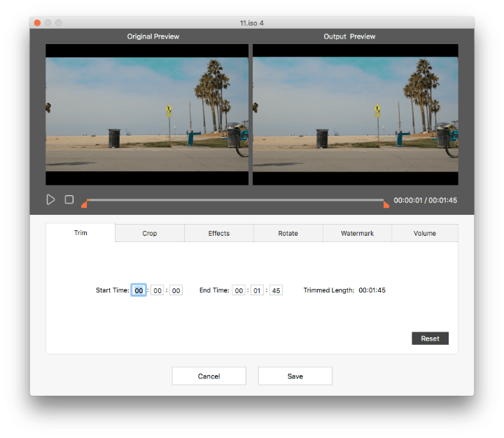Click the Original Preview label
The height and width of the screenshot is (438, 504).
pyautogui.click(x=153, y=36)
